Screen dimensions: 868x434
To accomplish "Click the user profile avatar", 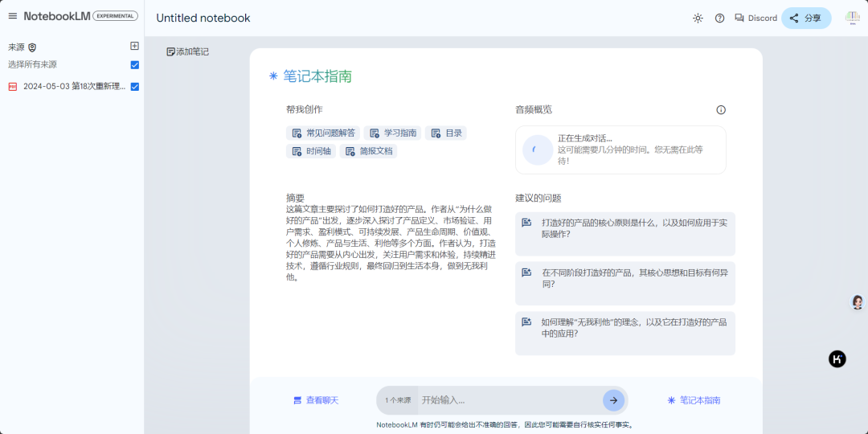I will coord(852,18).
